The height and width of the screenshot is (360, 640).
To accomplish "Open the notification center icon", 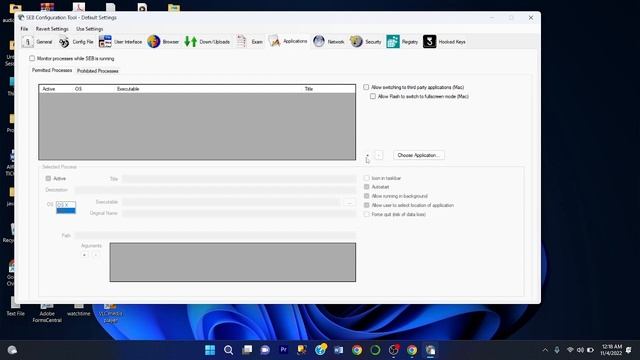I will point(629,350).
